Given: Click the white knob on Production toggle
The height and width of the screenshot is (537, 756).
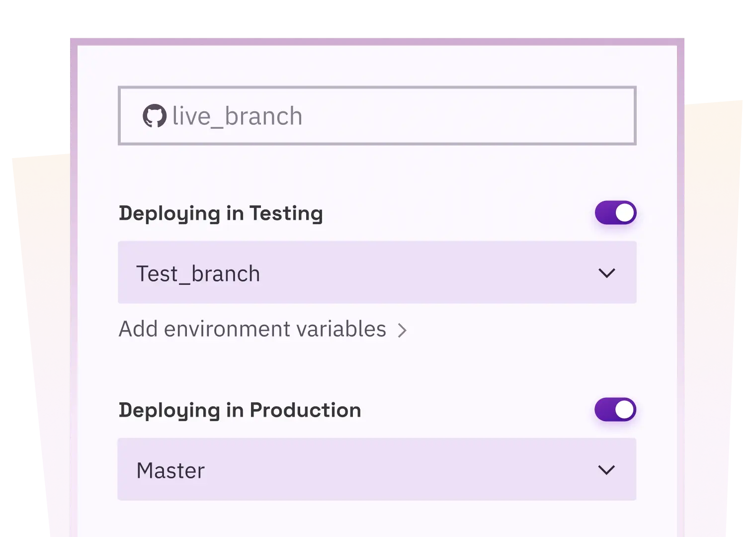Looking at the screenshot, I should click(x=624, y=410).
